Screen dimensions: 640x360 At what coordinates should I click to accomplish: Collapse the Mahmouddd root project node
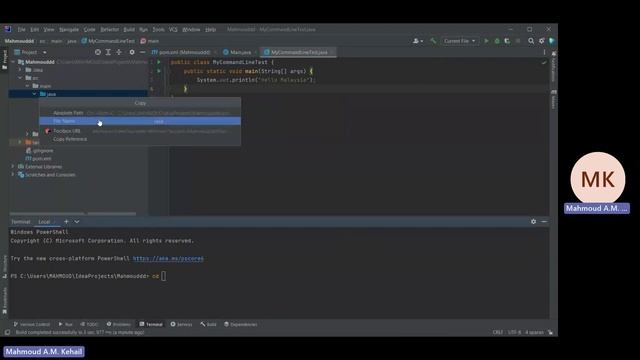[13, 62]
